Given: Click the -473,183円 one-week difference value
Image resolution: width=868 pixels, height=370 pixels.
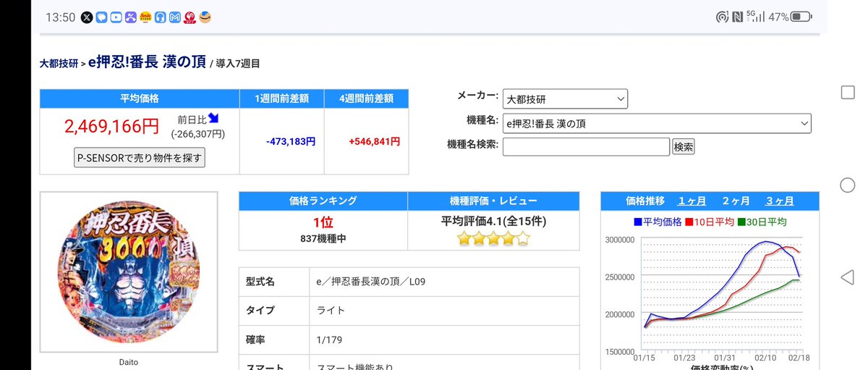Looking at the screenshot, I should click(291, 142).
